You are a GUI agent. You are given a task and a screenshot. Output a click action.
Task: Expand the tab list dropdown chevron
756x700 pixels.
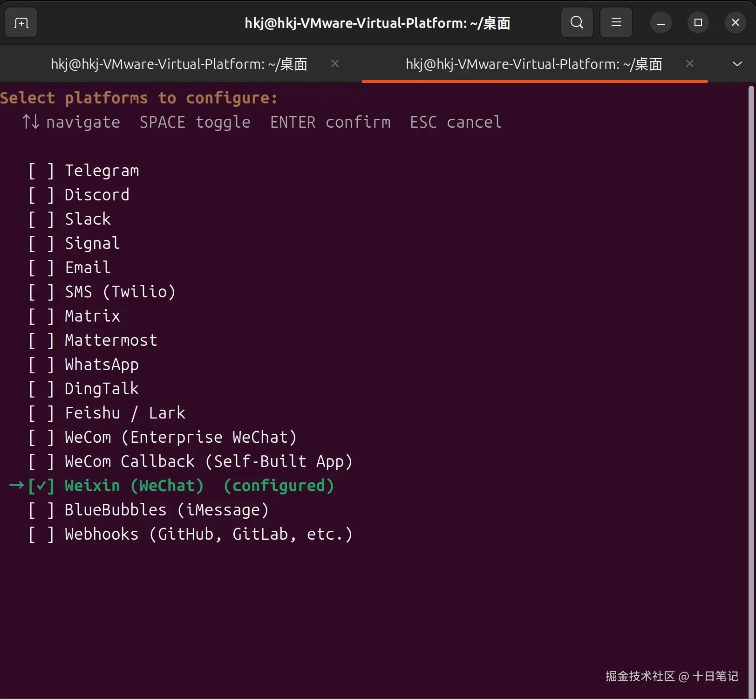[x=737, y=64]
